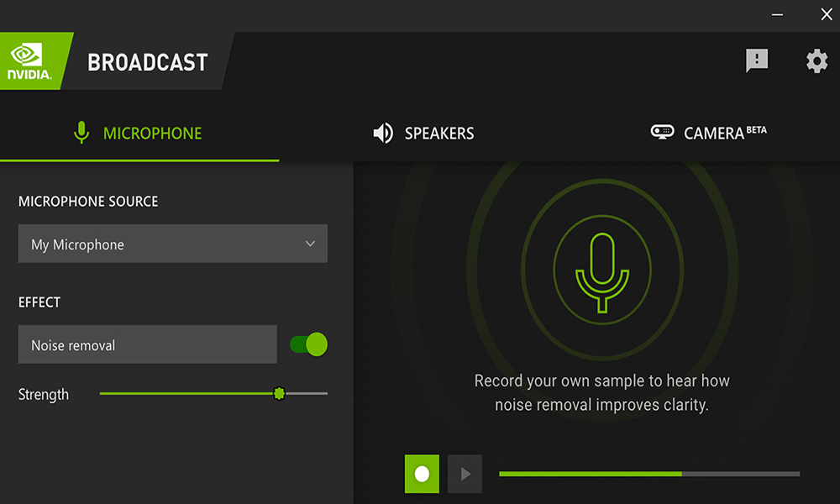This screenshot has height=504, width=840.
Task: Click the Strength label
Action: click(x=44, y=395)
